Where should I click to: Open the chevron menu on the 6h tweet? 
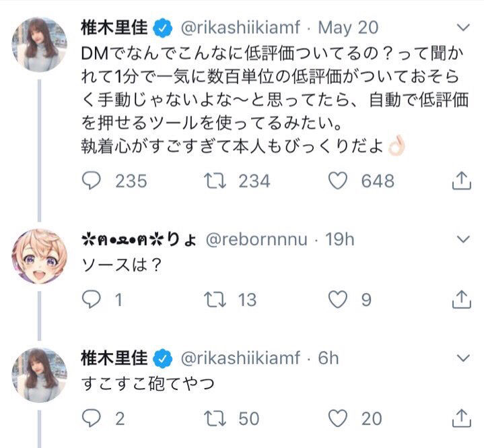pos(463,358)
